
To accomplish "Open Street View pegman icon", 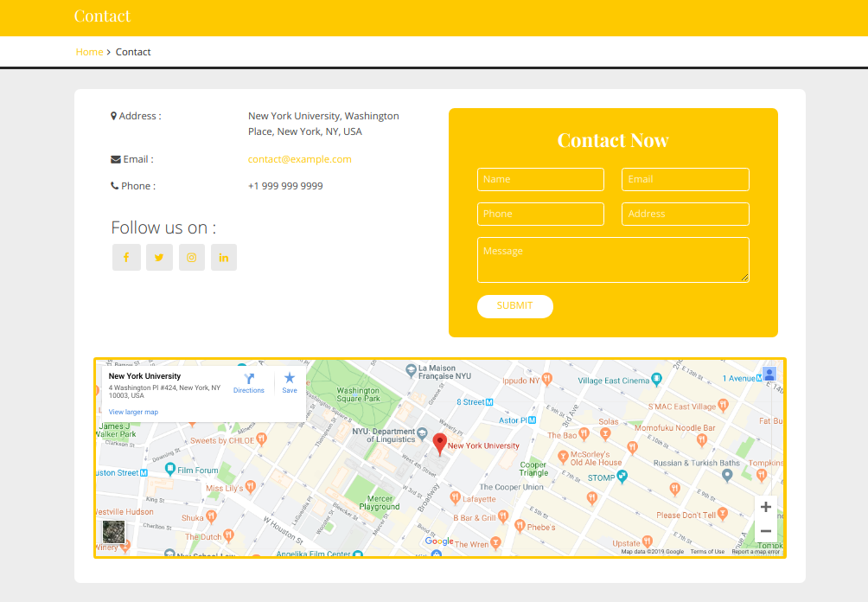I will pyautogui.click(x=769, y=375).
